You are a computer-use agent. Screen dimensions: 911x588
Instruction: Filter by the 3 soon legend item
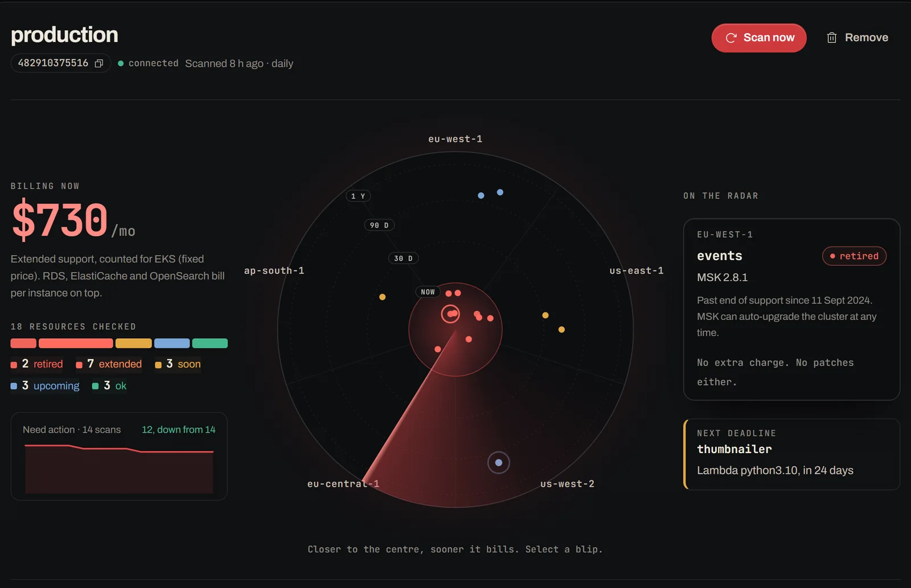tap(178, 364)
